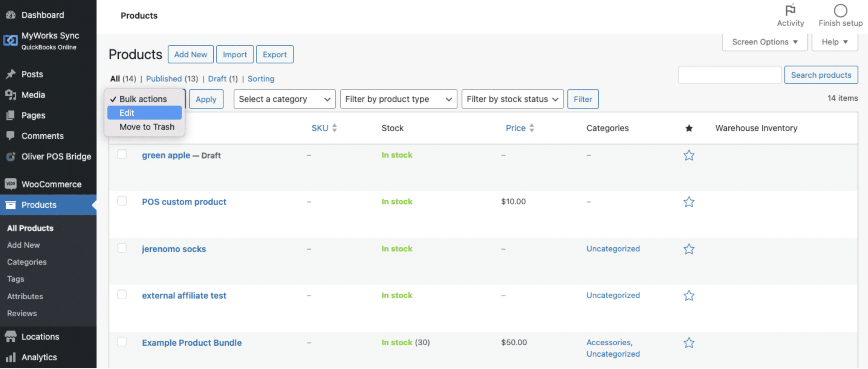Click the Locations storefront icon
This screenshot has height=369, width=868.
point(11,337)
